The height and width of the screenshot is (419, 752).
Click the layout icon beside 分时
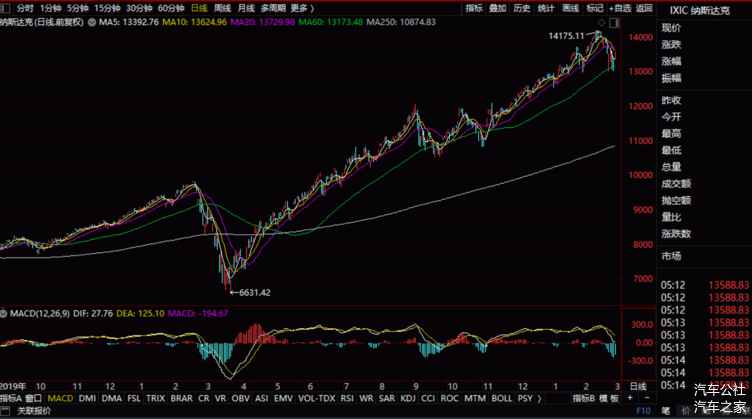coord(5,8)
